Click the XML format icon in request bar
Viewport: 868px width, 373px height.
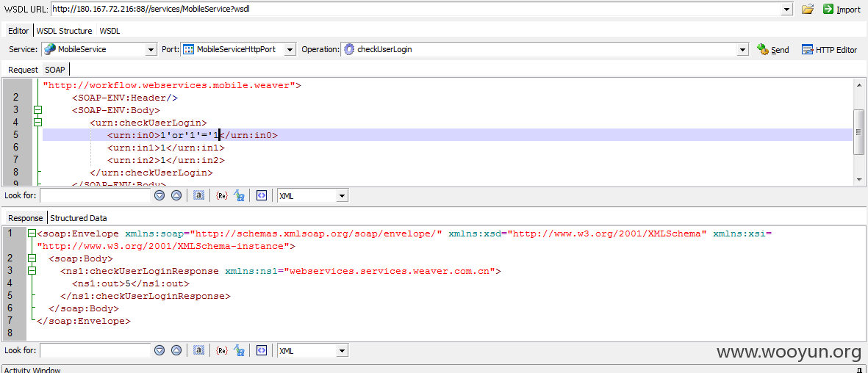pos(262,196)
